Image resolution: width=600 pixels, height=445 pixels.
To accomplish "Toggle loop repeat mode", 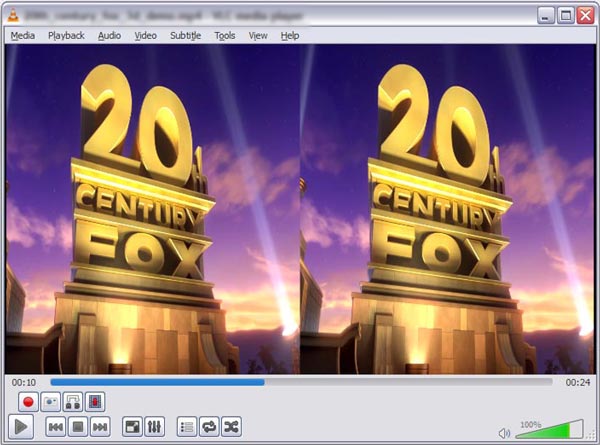I will point(209,427).
